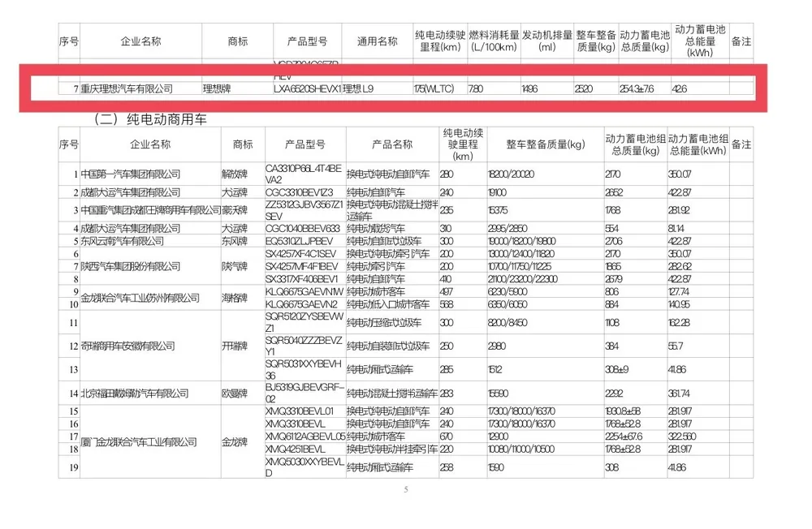812x529 pixels.
Task: Select battery mass value 1930.8±58
Action: click(x=623, y=411)
